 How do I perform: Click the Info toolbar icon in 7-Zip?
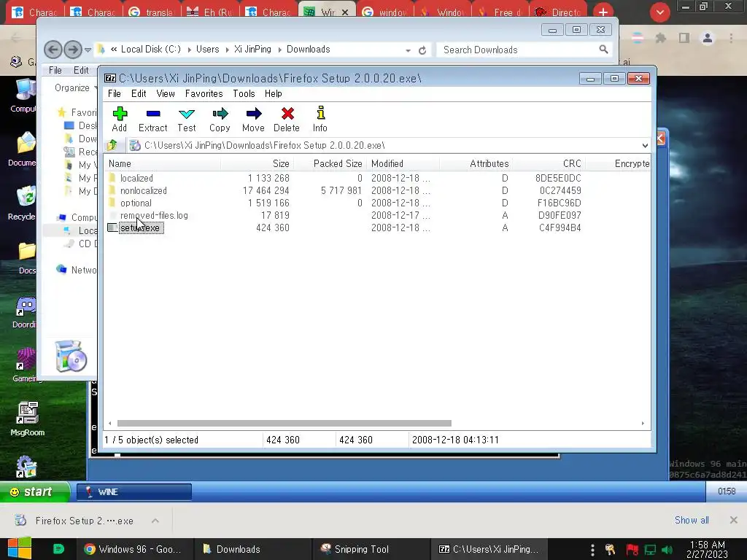click(320, 119)
